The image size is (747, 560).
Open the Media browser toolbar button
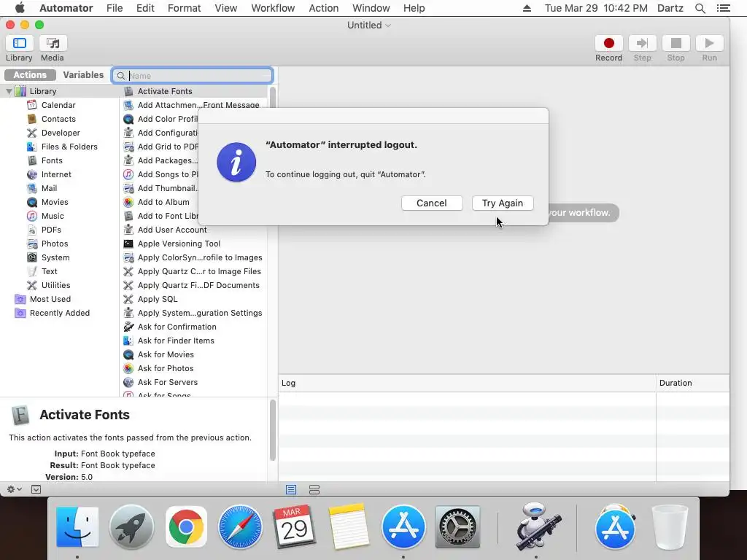pos(53,43)
